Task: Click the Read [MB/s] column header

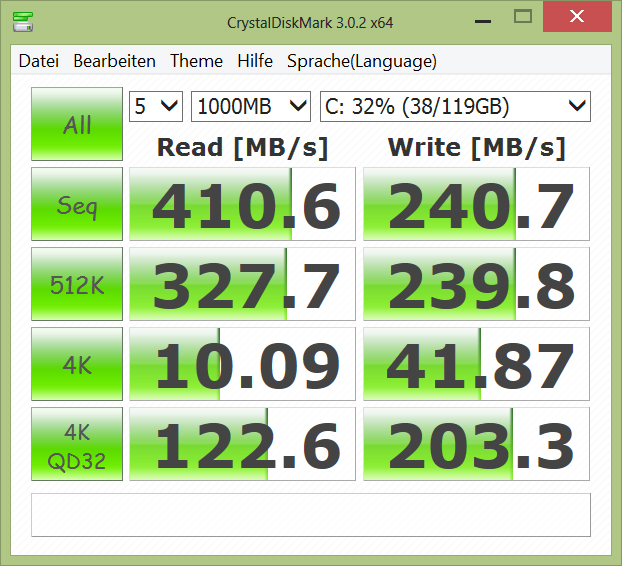Action: tap(242, 148)
